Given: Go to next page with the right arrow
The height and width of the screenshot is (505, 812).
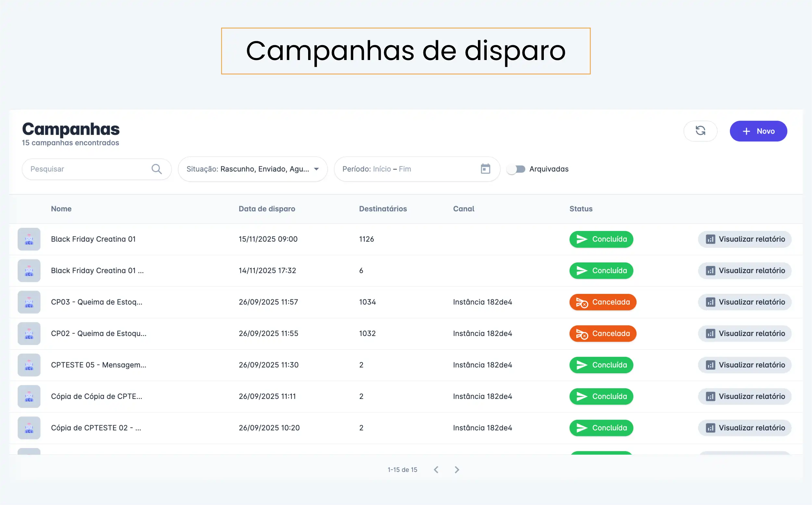Looking at the screenshot, I should pos(456,469).
